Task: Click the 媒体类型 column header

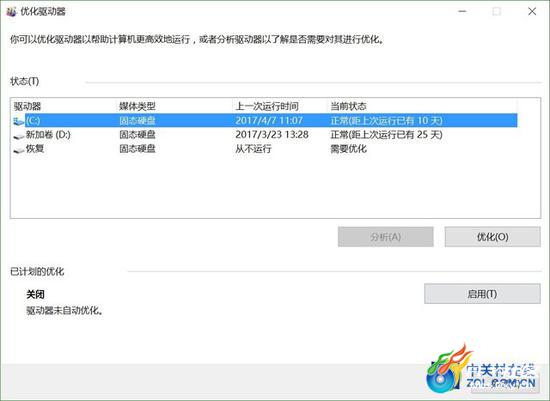Action: pyautogui.click(x=138, y=106)
